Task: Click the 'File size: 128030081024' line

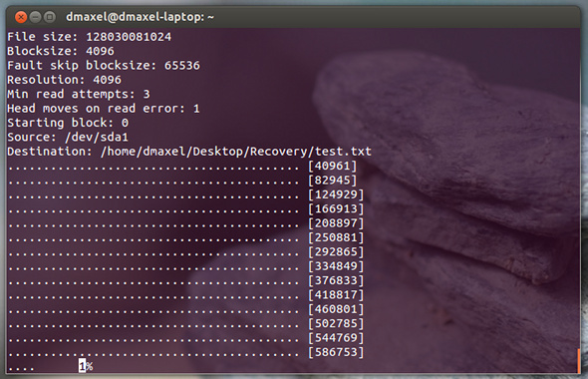Action: point(90,37)
